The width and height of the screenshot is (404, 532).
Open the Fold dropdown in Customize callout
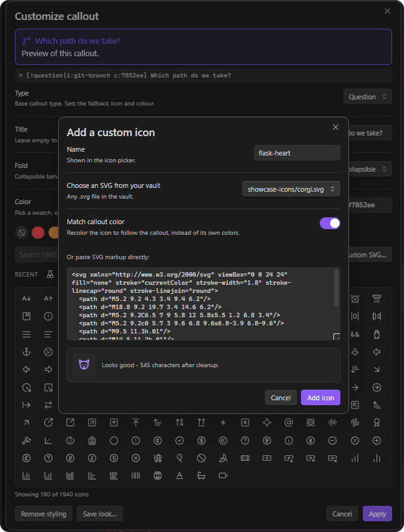(x=370, y=169)
